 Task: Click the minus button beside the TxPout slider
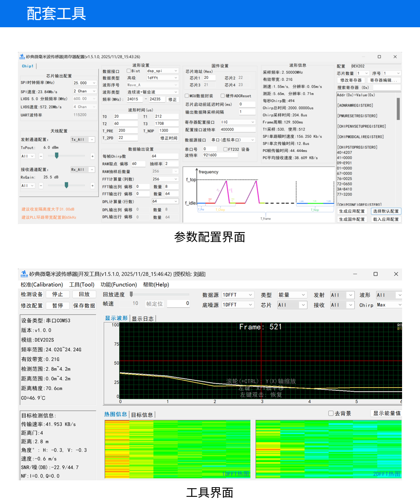[x=41, y=156]
